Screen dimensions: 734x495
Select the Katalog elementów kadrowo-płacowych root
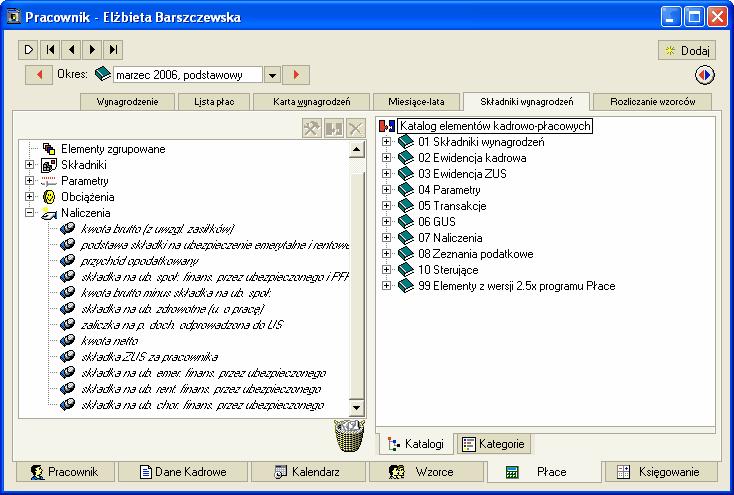495,126
